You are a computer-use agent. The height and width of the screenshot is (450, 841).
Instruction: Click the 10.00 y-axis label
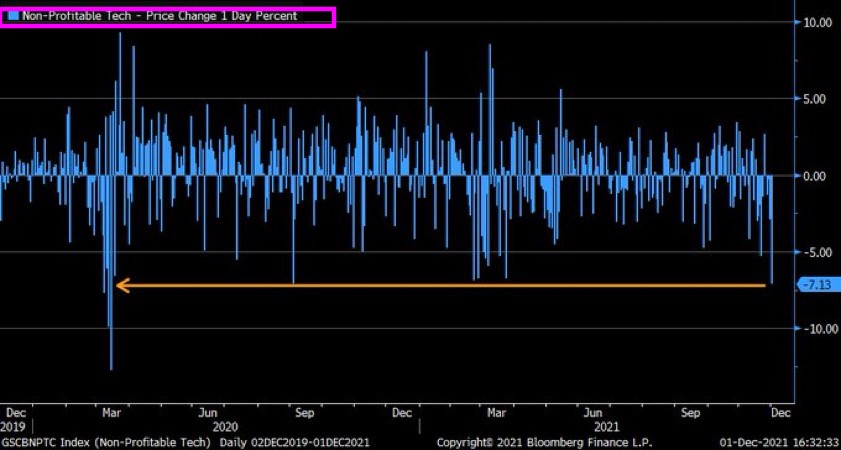click(x=818, y=22)
